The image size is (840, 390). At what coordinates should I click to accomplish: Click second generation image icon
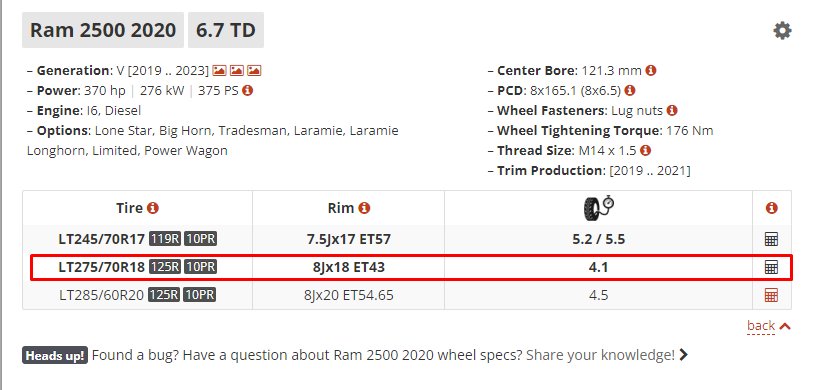237,71
